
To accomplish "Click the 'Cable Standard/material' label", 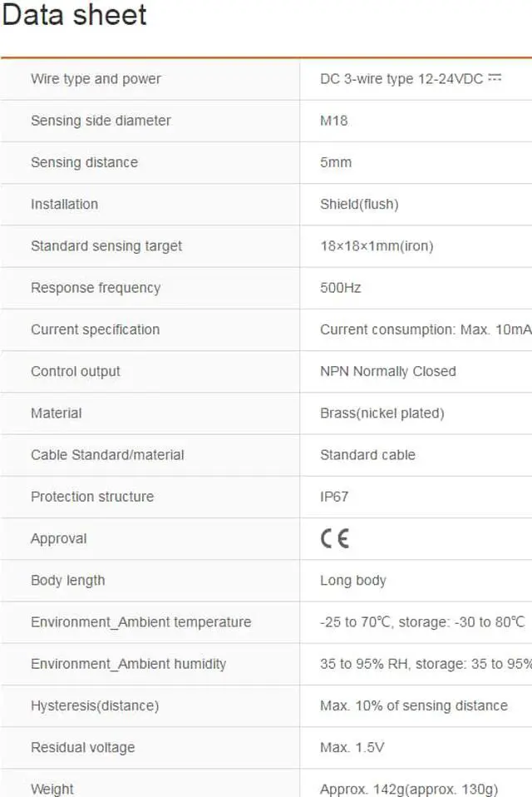I will pyautogui.click(x=107, y=455).
